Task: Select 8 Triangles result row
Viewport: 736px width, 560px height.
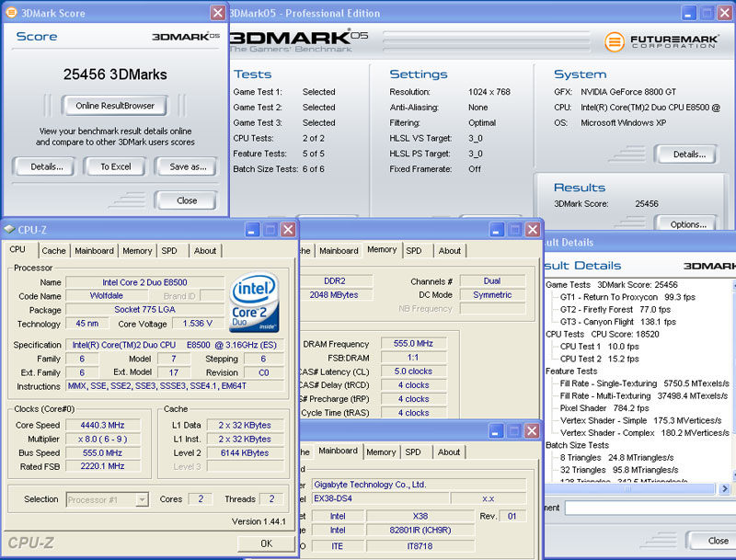Action: click(616, 457)
